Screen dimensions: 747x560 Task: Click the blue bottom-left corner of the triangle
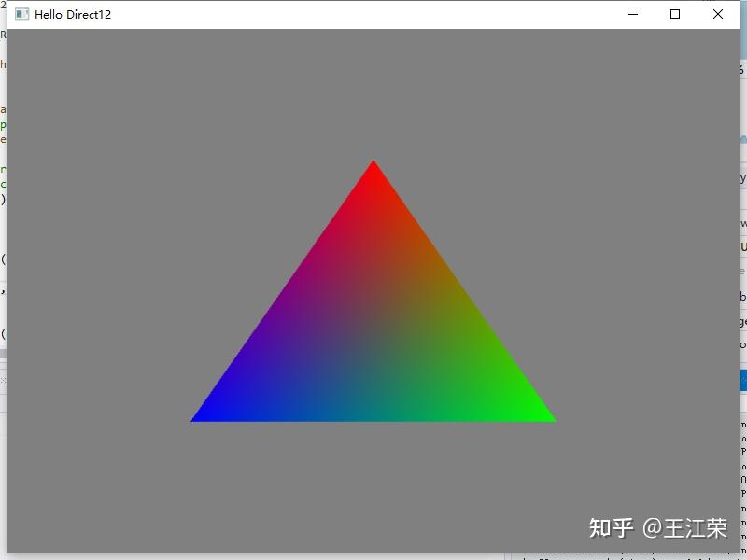[201, 415]
